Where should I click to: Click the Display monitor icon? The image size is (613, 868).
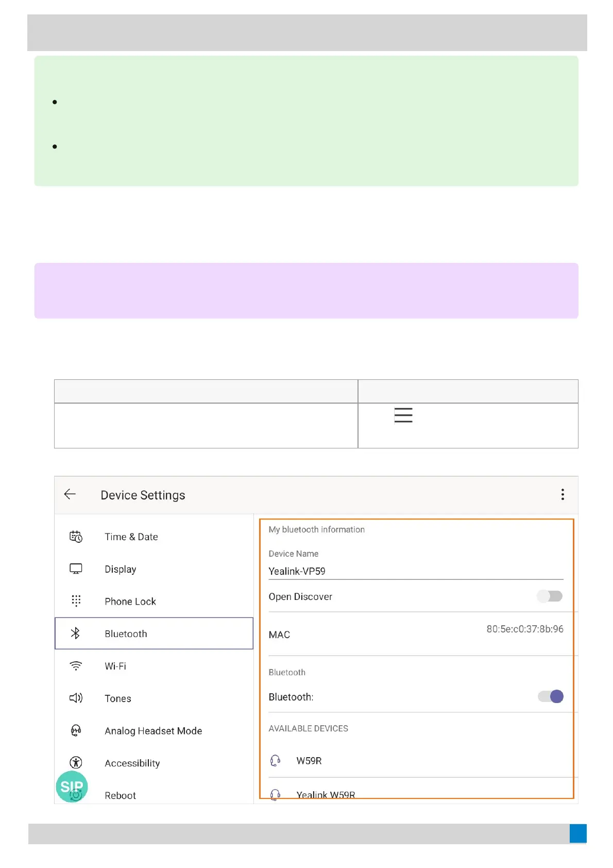pyautogui.click(x=76, y=569)
